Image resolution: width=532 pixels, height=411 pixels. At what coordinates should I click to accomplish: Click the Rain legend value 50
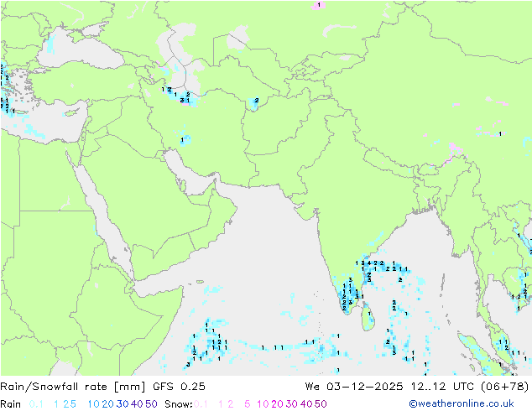(x=151, y=404)
